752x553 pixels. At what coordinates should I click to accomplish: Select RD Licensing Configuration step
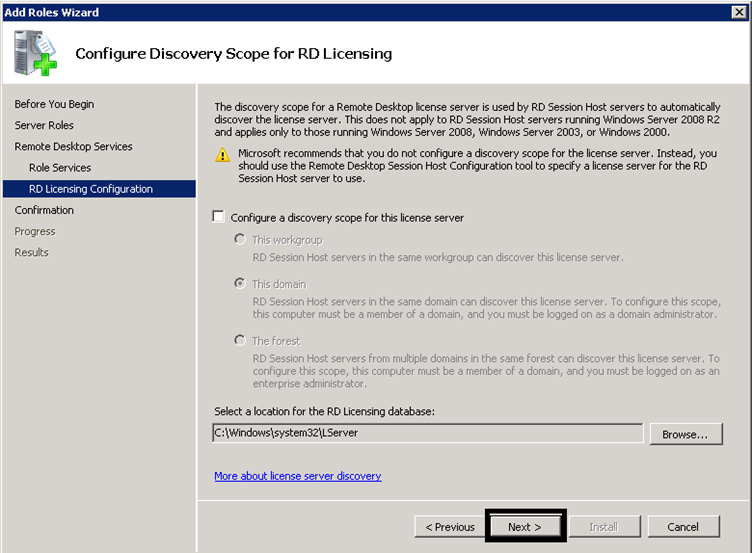[x=99, y=188]
